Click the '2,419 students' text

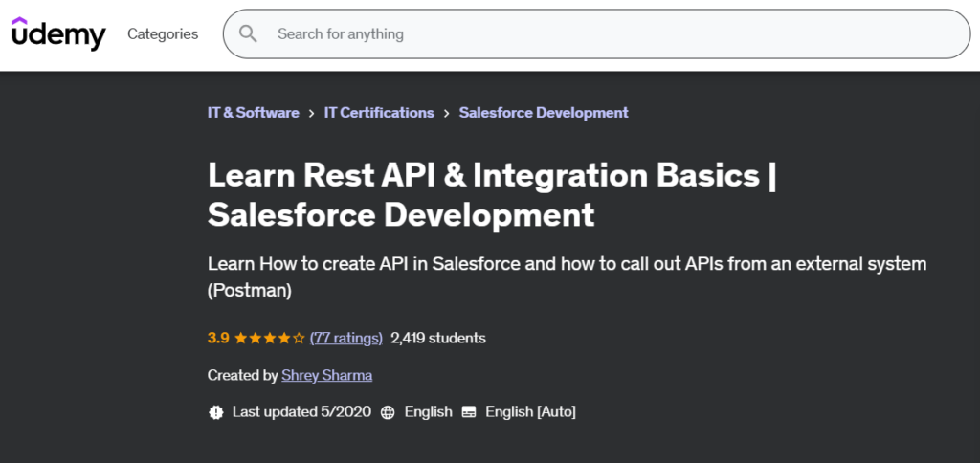tap(438, 338)
